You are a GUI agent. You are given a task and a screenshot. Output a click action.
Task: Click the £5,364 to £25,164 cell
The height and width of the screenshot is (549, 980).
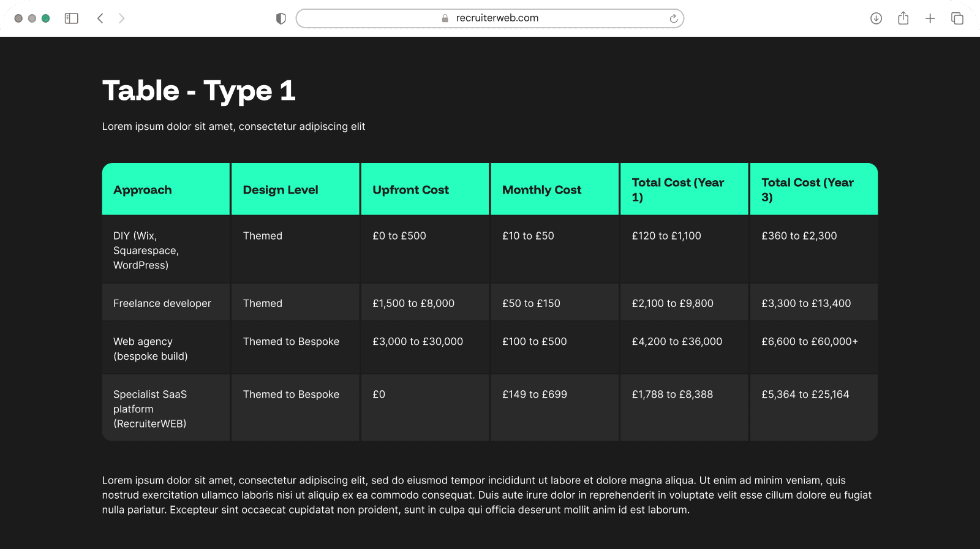(x=814, y=408)
